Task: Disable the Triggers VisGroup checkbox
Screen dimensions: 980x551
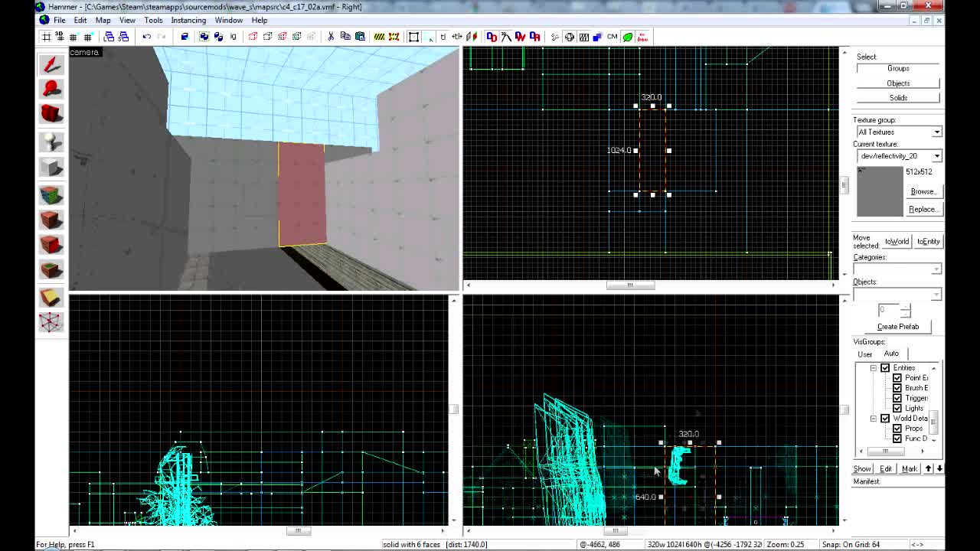Action: click(x=897, y=397)
